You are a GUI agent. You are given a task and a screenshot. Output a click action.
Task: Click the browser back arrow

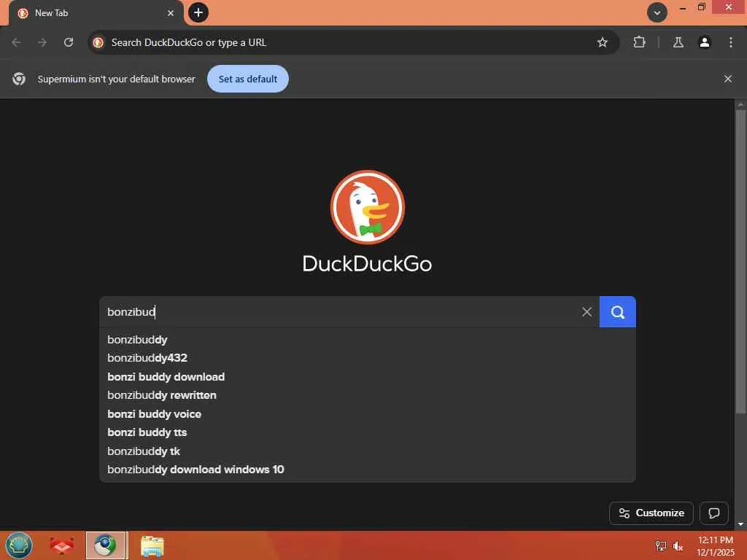tap(16, 42)
